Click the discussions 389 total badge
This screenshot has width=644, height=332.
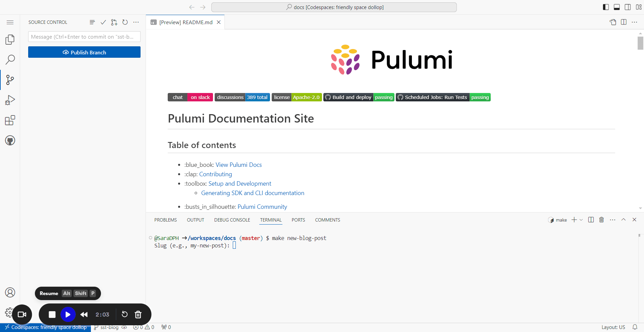[242, 97]
